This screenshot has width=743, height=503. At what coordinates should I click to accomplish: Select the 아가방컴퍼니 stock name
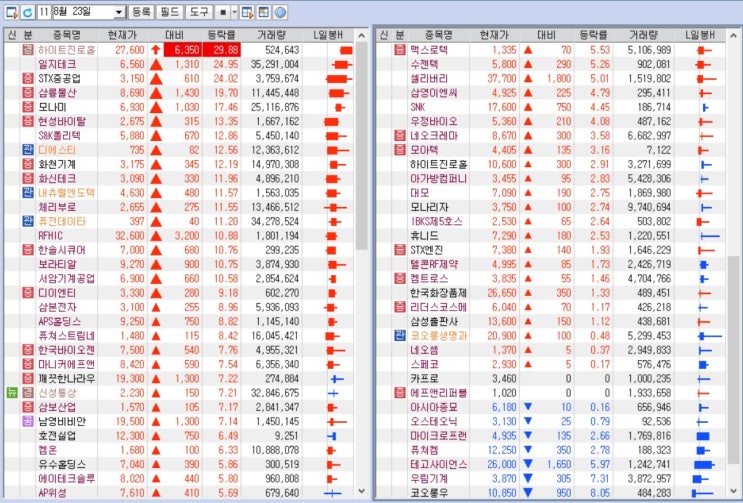pos(438,179)
